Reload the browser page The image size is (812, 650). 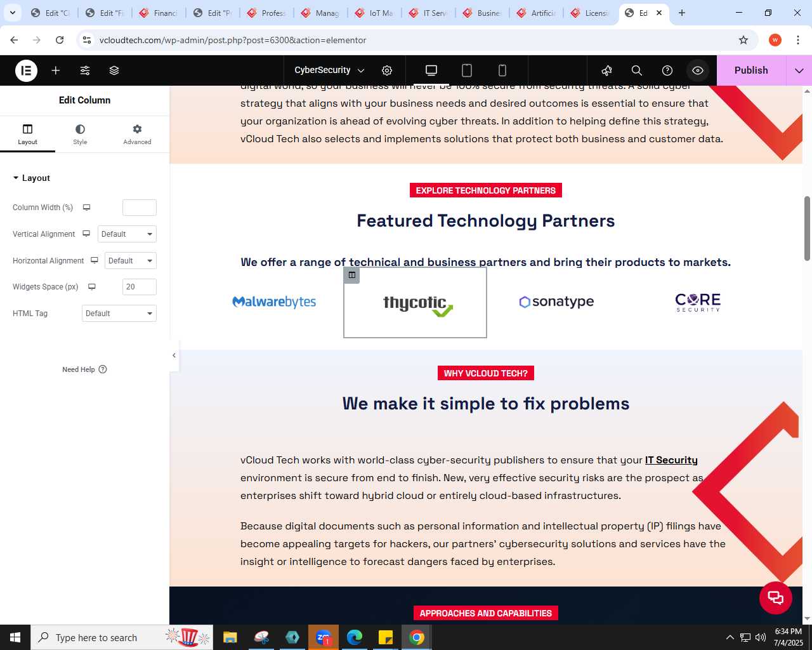60,40
